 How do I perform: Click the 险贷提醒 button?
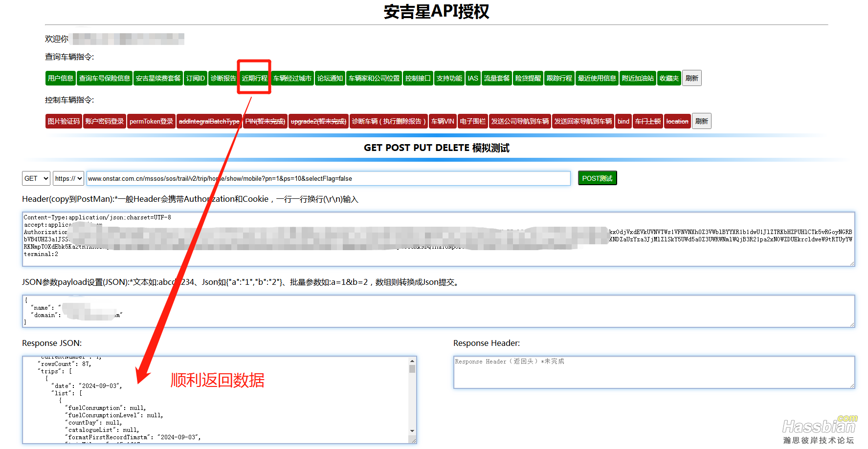[528, 78]
